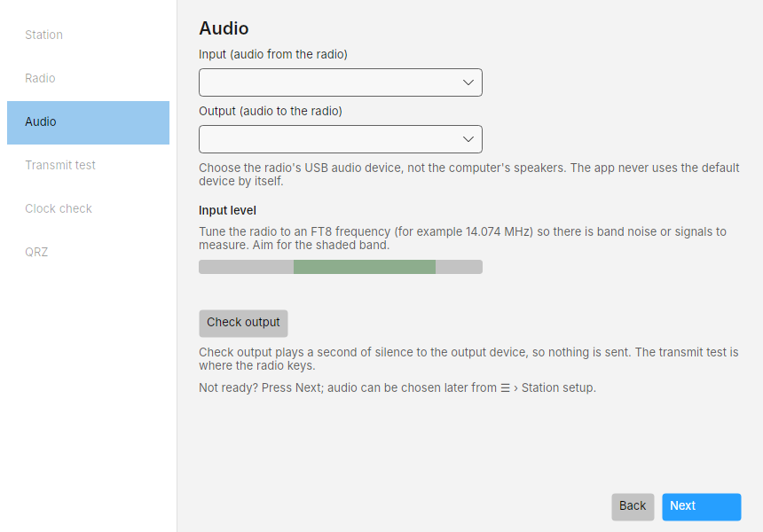Click the 'Input (audio from the radio)' label
The image size is (763, 532).
pos(273,54)
